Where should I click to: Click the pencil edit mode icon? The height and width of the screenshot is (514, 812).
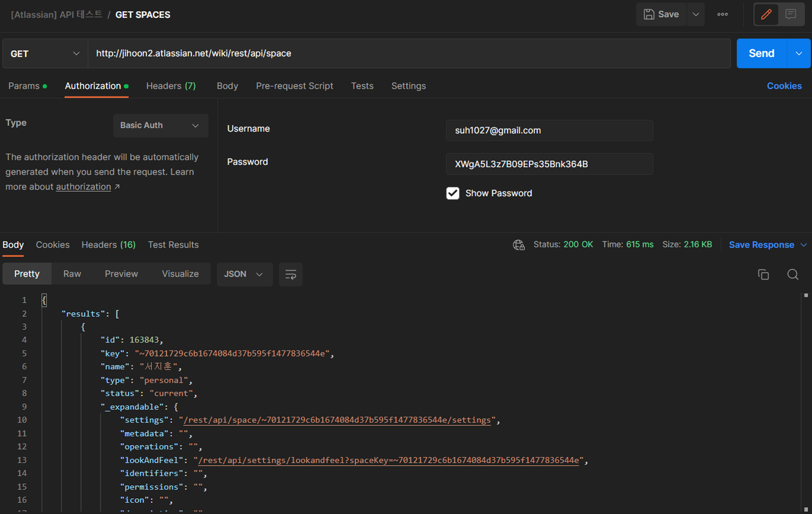pyautogui.click(x=766, y=14)
